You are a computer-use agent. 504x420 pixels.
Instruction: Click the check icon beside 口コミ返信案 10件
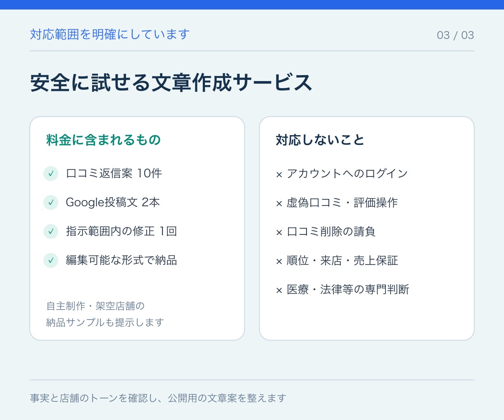coord(51,174)
